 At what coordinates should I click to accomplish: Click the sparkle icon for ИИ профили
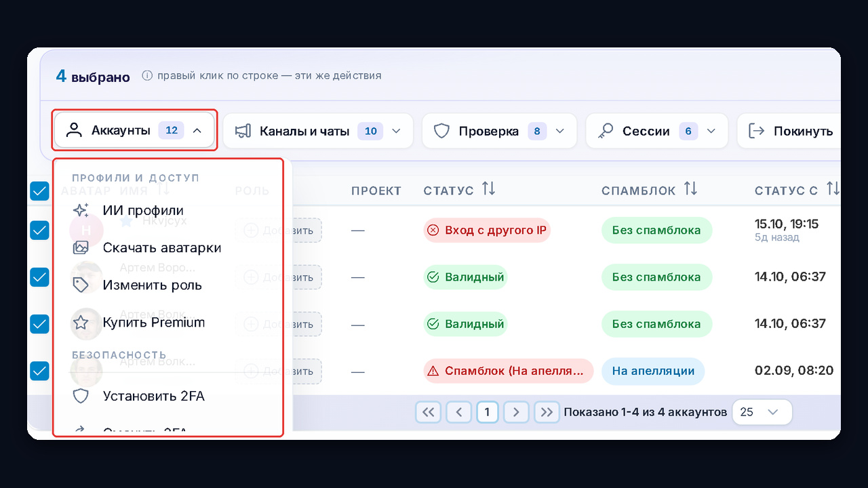pyautogui.click(x=81, y=211)
